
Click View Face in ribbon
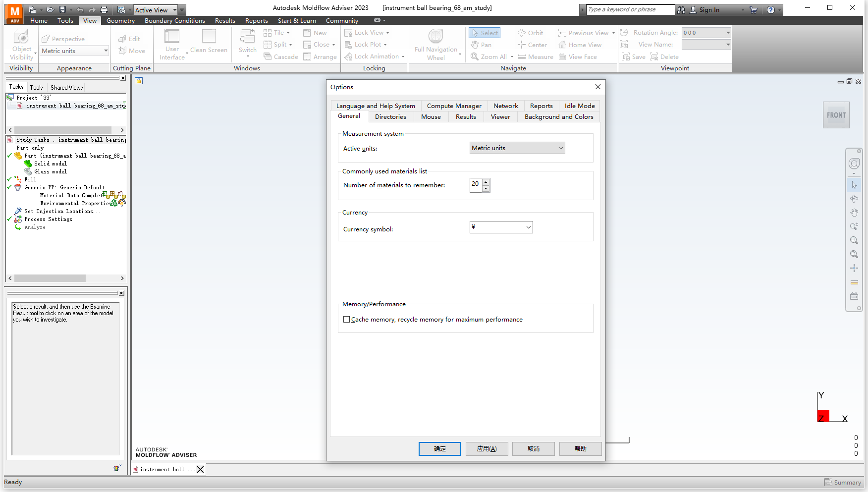578,56
